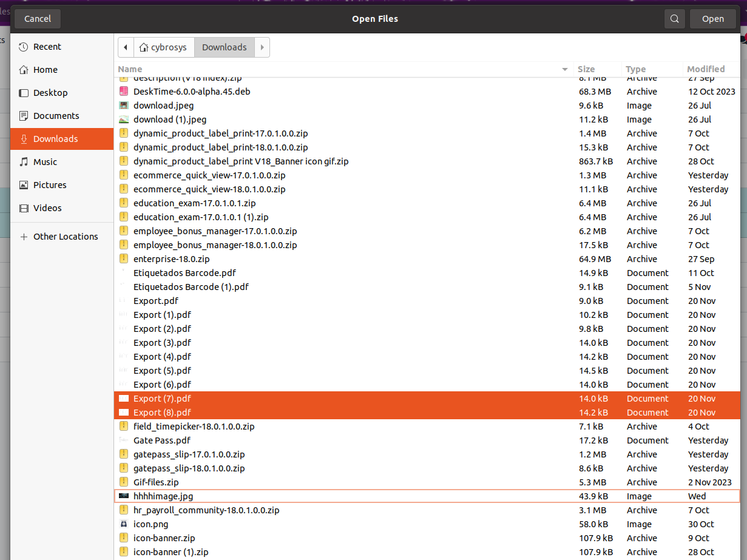Select Documents in the sidebar

[62, 116]
